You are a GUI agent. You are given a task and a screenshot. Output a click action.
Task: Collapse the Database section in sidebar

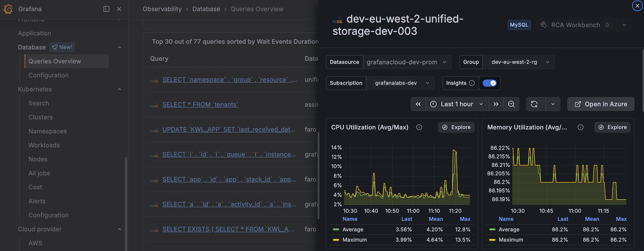tap(120, 47)
